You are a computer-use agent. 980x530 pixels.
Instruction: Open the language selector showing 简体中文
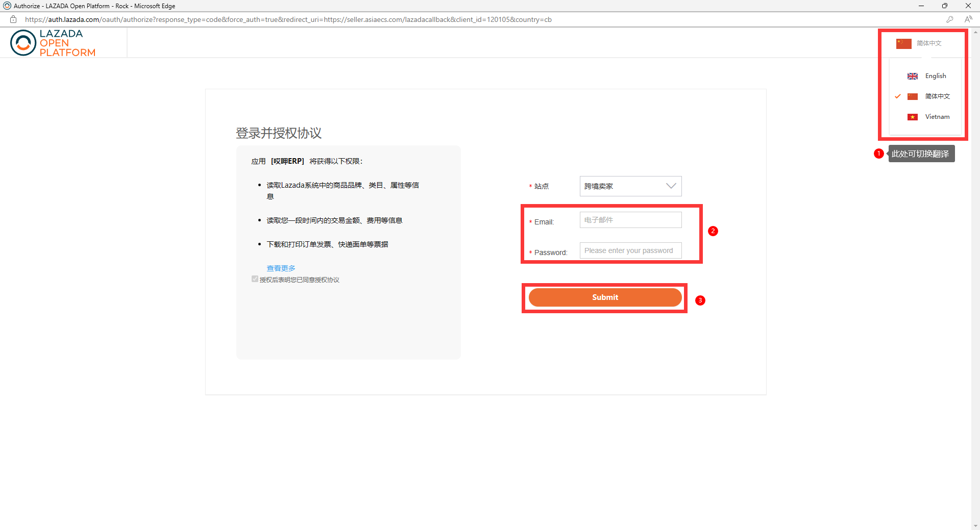(x=919, y=43)
